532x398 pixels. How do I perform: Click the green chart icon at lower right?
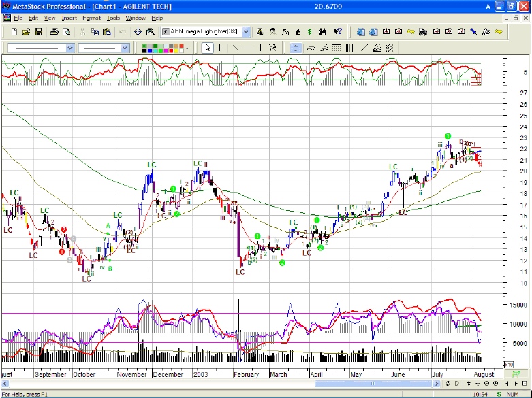point(516,374)
